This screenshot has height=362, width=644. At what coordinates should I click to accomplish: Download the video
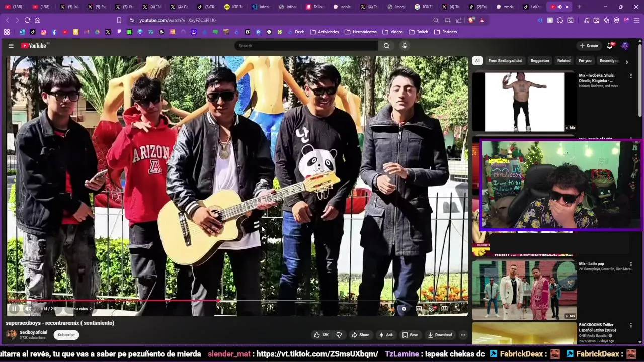tap(440, 335)
